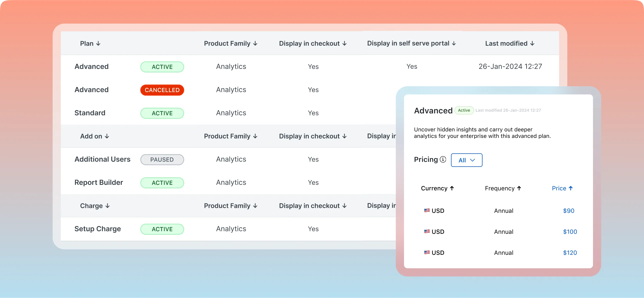This screenshot has width=644, height=298.
Task: Open the Report Builder add-on row
Action: 99,182
